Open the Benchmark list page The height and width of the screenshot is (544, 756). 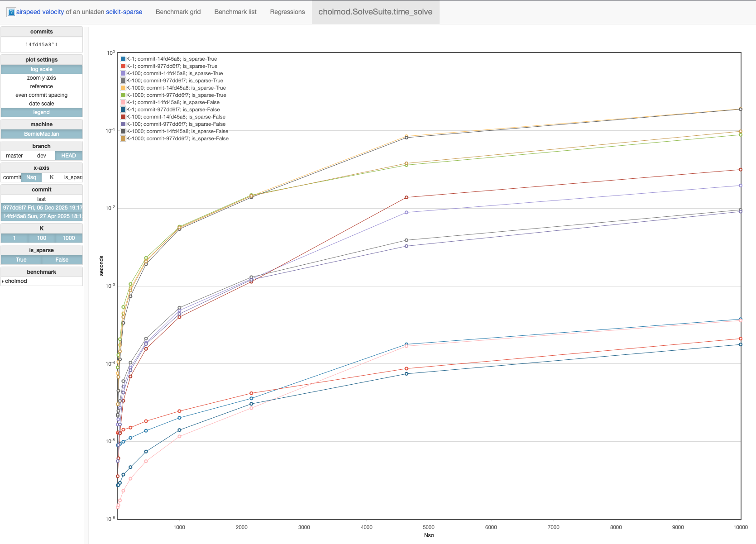[x=235, y=12]
